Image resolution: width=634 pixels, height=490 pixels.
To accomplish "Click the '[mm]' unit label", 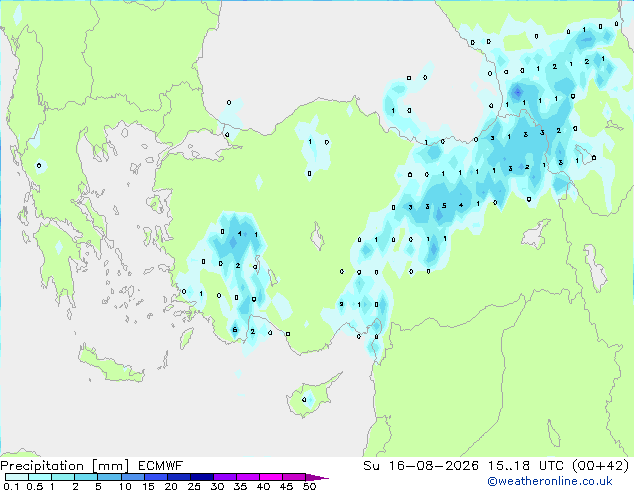I will (x=110, y=466).
